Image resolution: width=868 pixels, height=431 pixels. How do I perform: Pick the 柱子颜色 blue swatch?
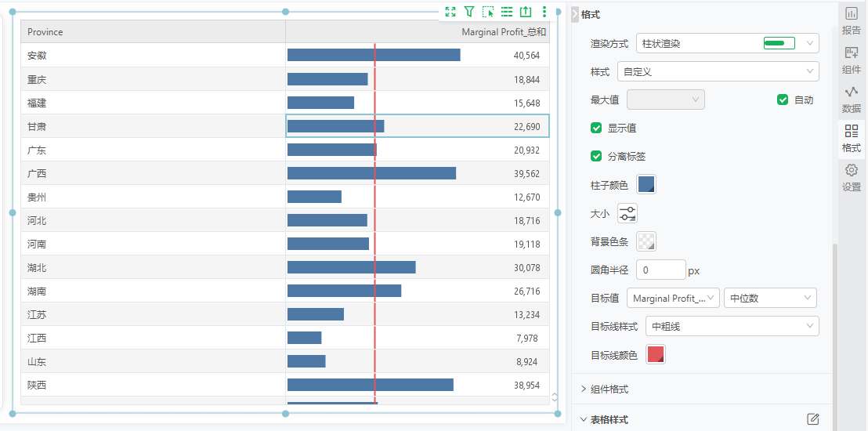click(646, 184)
